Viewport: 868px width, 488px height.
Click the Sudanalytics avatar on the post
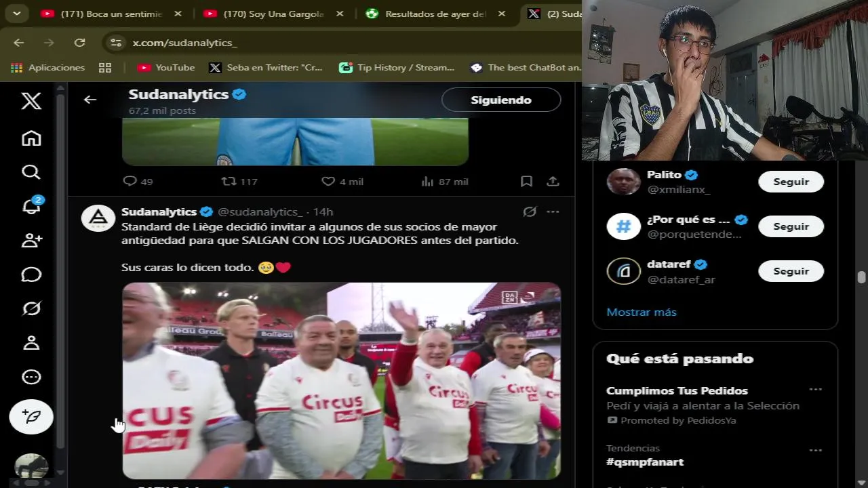coord(98,218)
